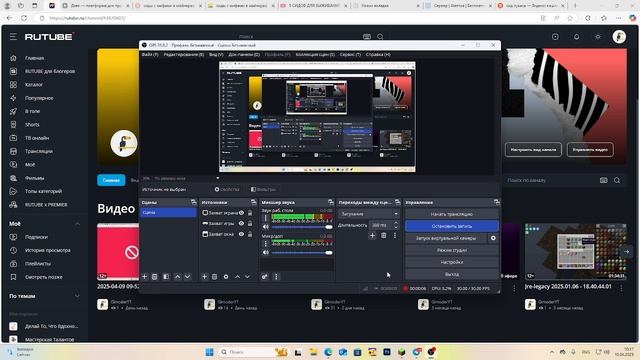Viewport: 640px width, 360px height.
Task: Mute Mic/Aux channel speaker
Action: [266, 252]
